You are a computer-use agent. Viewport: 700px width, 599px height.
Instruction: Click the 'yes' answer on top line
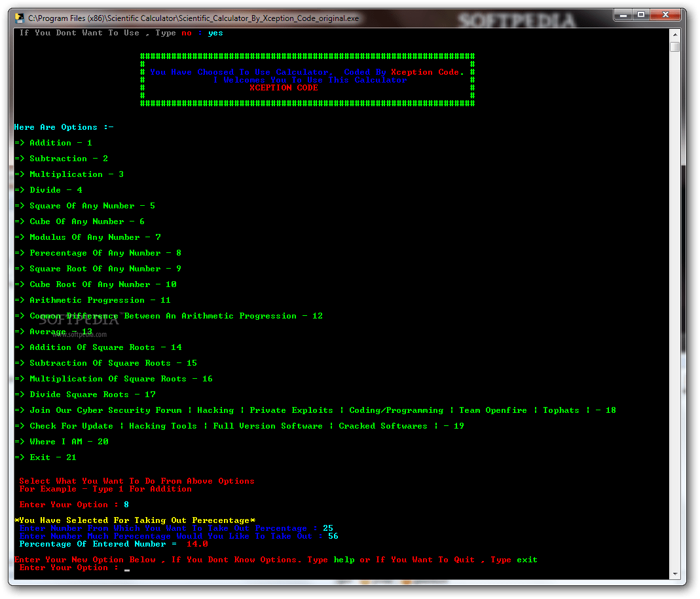tap(215, 33)
